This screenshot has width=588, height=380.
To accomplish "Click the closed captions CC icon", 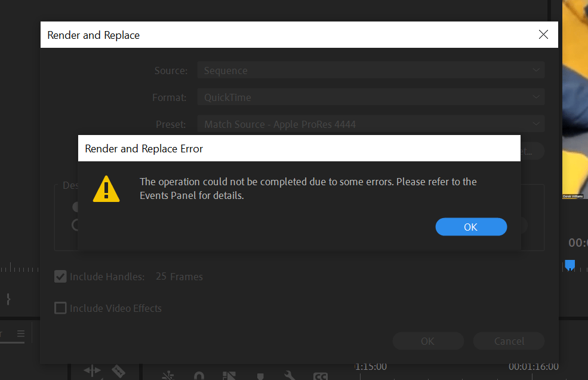I will (x=320, y=375).
